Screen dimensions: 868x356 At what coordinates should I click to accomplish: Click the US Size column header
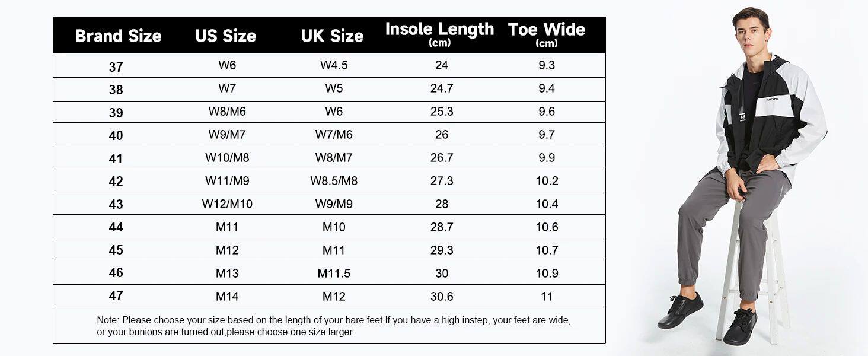tap(225, 36)
